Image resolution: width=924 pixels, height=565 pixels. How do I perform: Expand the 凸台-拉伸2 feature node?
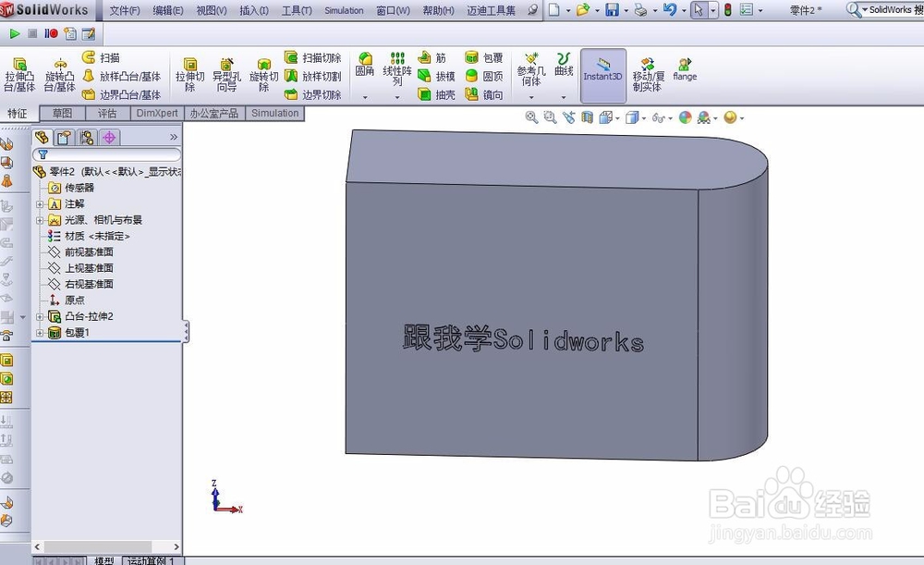tap(40, 316)
